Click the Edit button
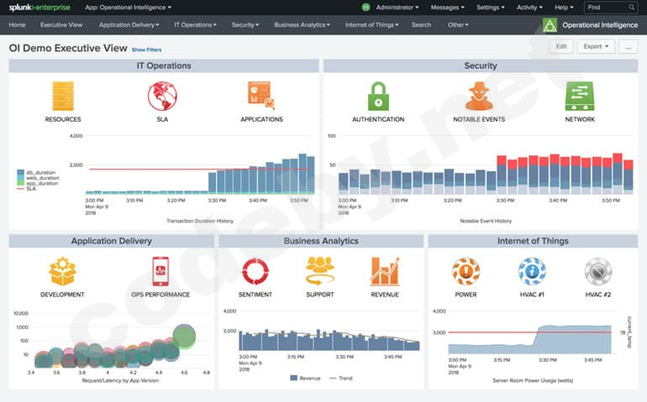Viewport: 647px width, 402px height. tap(561, 47)
